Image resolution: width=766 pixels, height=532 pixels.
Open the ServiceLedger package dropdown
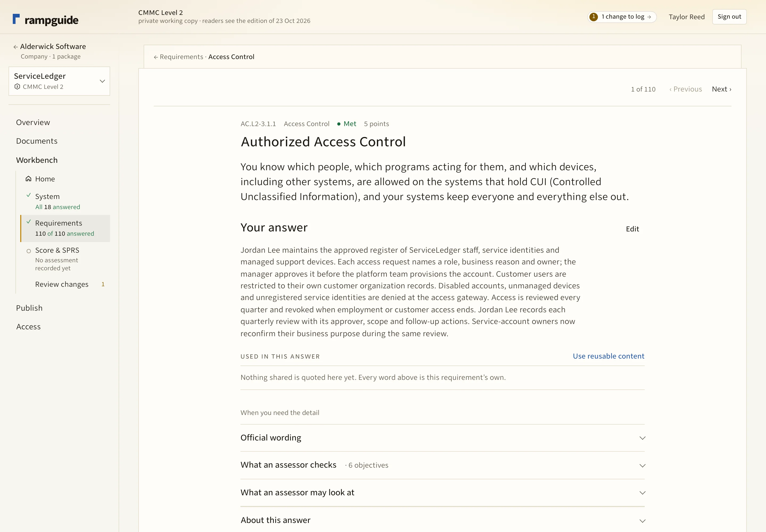click(x=59, y=81)
